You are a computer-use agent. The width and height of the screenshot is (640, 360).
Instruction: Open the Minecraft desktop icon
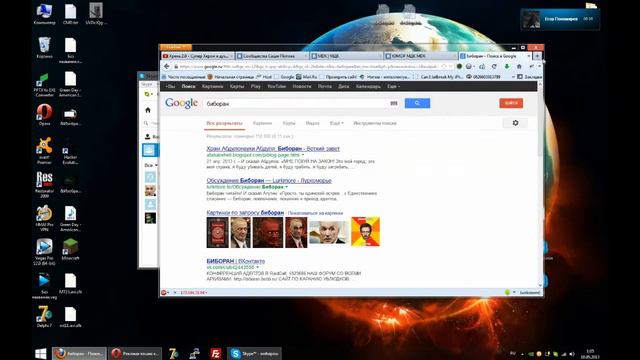pyautogui.click(x=70, y=249)
